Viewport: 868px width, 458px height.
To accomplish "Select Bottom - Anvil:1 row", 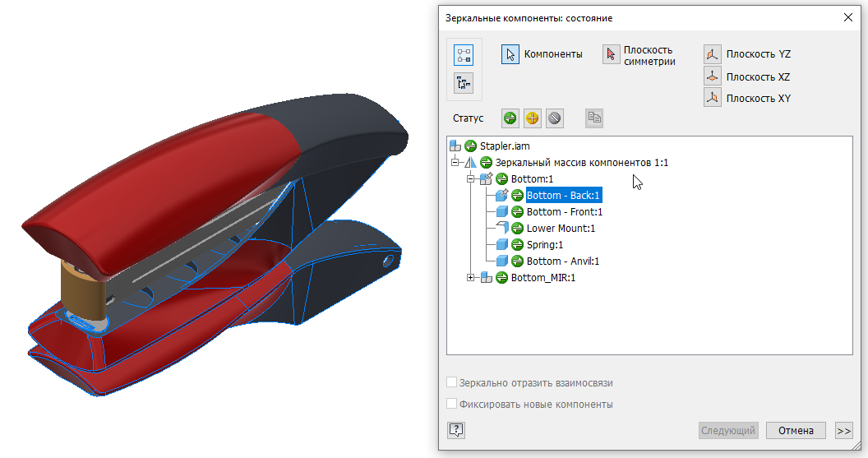I will pos(562,261).
